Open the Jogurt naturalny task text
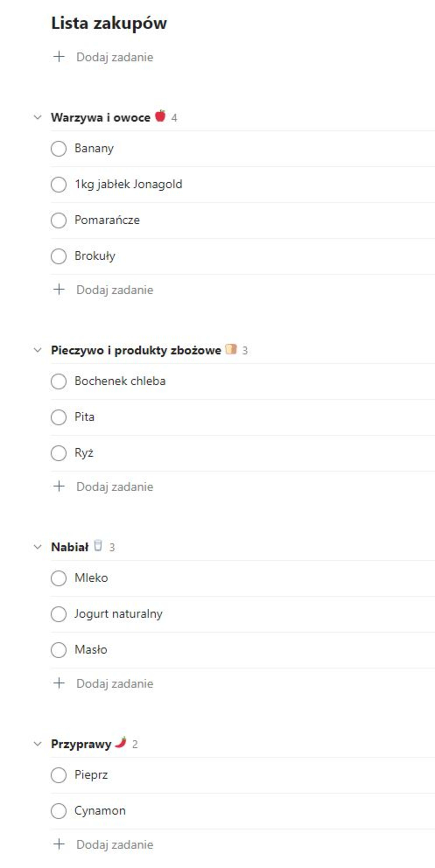435x868 pixels. [x=118, y=614]
